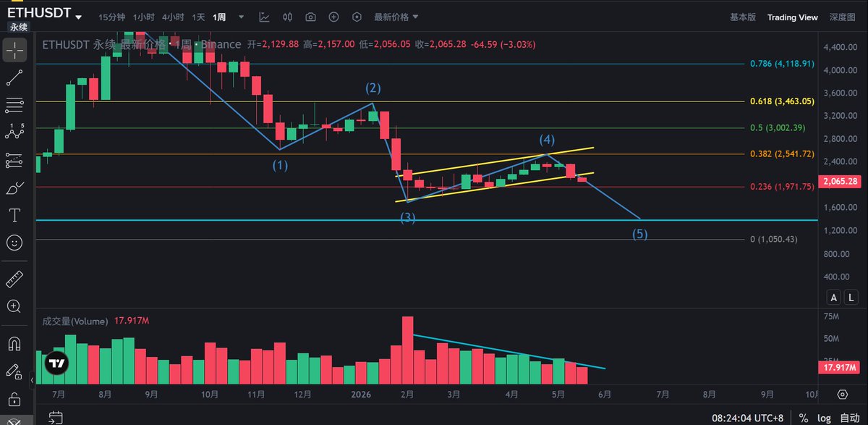
Task: Toggle log scale at bottom bar
Action: click(823, 418)
